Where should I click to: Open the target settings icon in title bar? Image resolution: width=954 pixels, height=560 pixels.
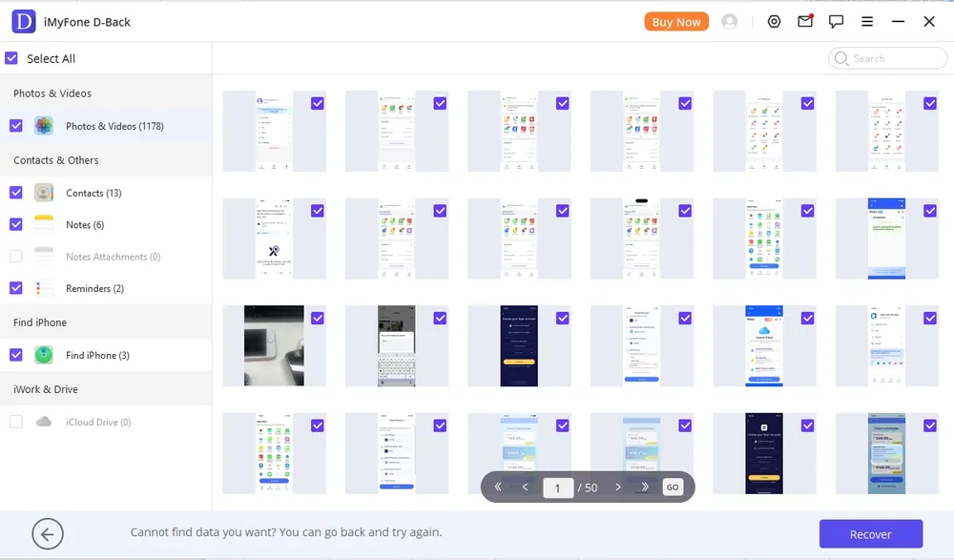click(x=774, y=22)
